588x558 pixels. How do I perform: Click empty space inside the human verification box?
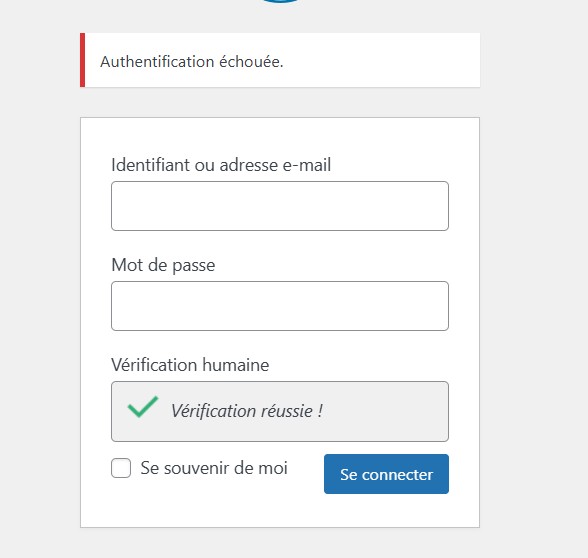click(386, 411)
